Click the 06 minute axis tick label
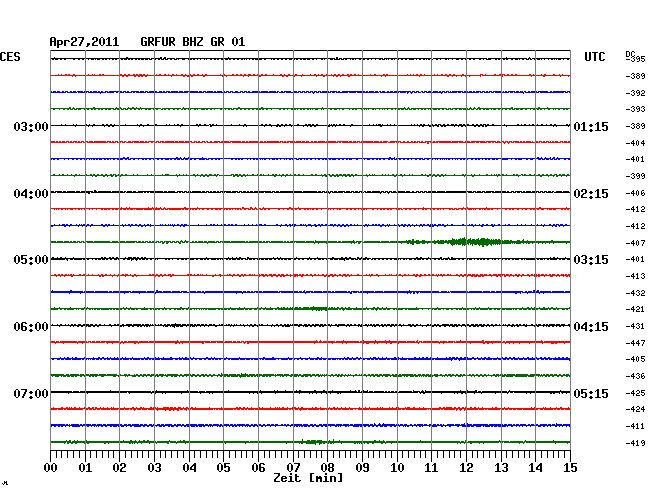 pyautogui.click(x=258, y=467)
